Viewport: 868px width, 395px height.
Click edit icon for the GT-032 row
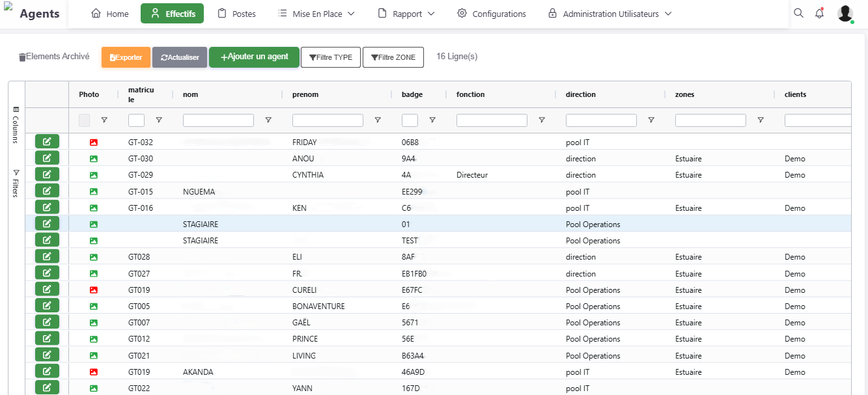point(47,141)
